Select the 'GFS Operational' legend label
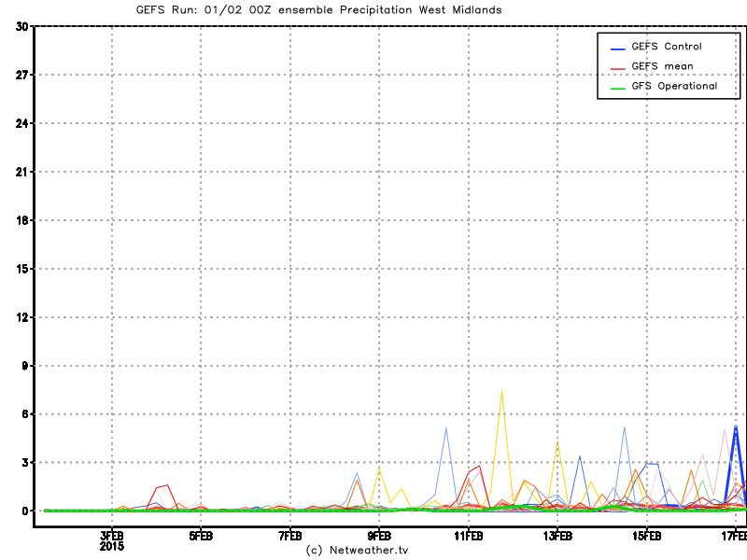This screenshot has width=747, height=560. coord(674,86)
